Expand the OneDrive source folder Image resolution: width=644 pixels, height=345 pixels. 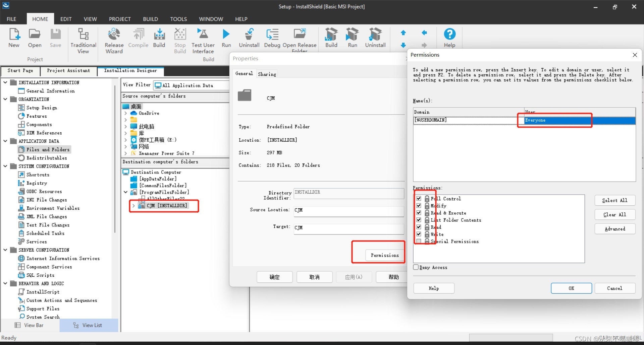click(x=126, y=113)
